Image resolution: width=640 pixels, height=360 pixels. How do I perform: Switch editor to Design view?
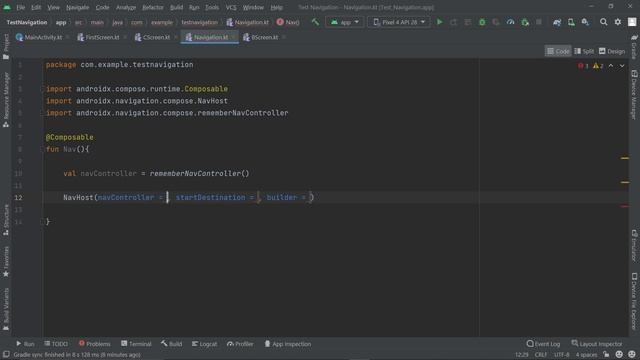pos(611,51)
